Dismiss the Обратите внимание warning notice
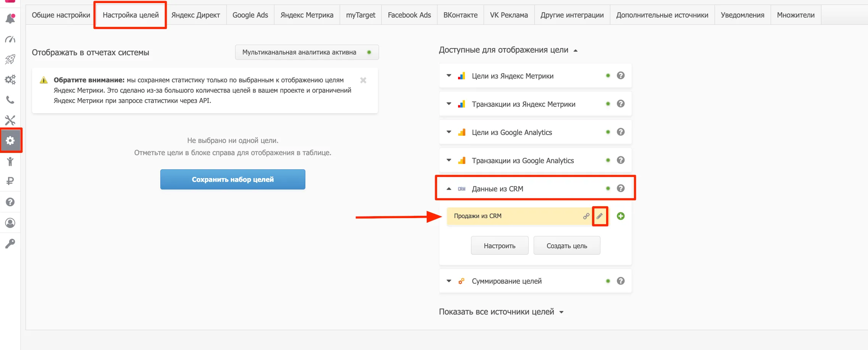 [x=363, y=80]
